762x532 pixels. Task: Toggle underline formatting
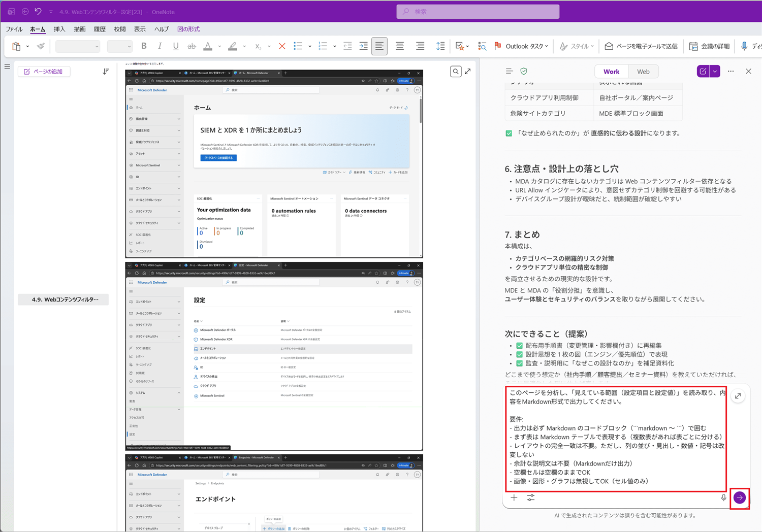[x=176, y=46]
